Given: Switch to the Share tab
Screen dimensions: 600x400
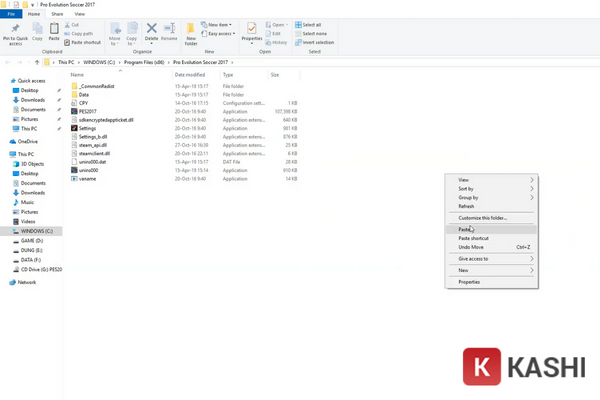Looking at the screenshot, I should tap(57, 14).
